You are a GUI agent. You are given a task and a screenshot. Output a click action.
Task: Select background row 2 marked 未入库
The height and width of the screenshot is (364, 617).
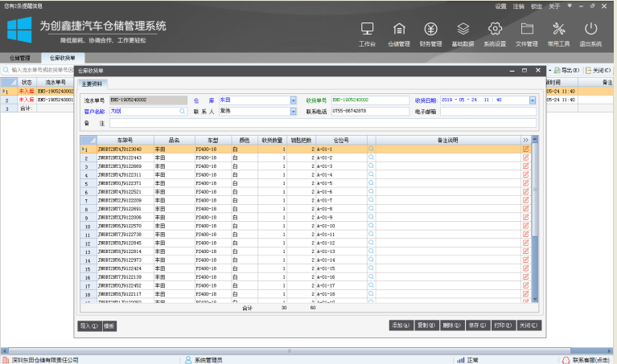pos(37,100)
